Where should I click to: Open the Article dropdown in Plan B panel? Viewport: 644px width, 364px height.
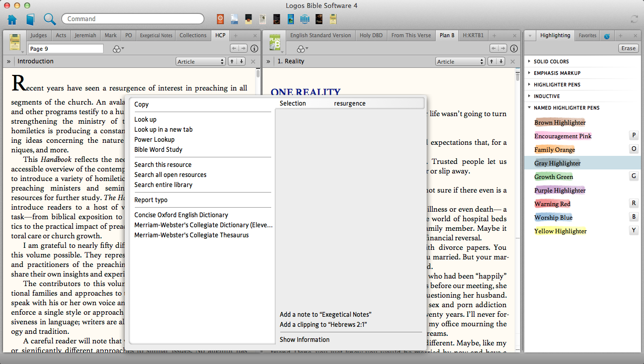(460, 61)
